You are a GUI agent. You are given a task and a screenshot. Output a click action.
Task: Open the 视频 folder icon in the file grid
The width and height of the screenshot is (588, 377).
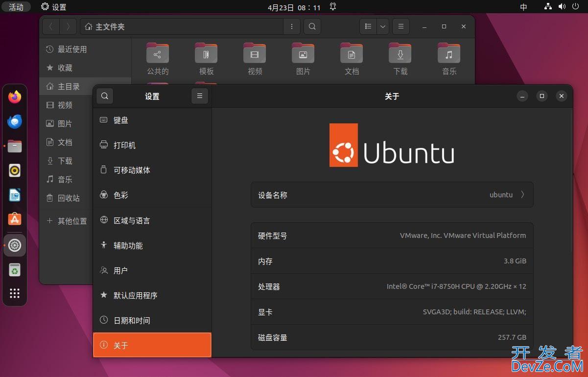(x=255, y=59)
